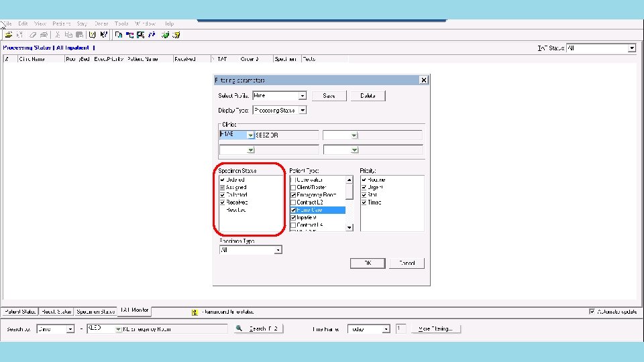Click the green toolbar icon near the toolbar end

(165, 35)
